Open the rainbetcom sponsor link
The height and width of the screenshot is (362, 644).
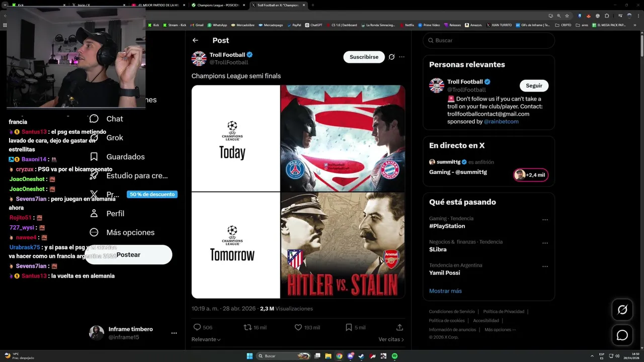(x=501, y=122)
